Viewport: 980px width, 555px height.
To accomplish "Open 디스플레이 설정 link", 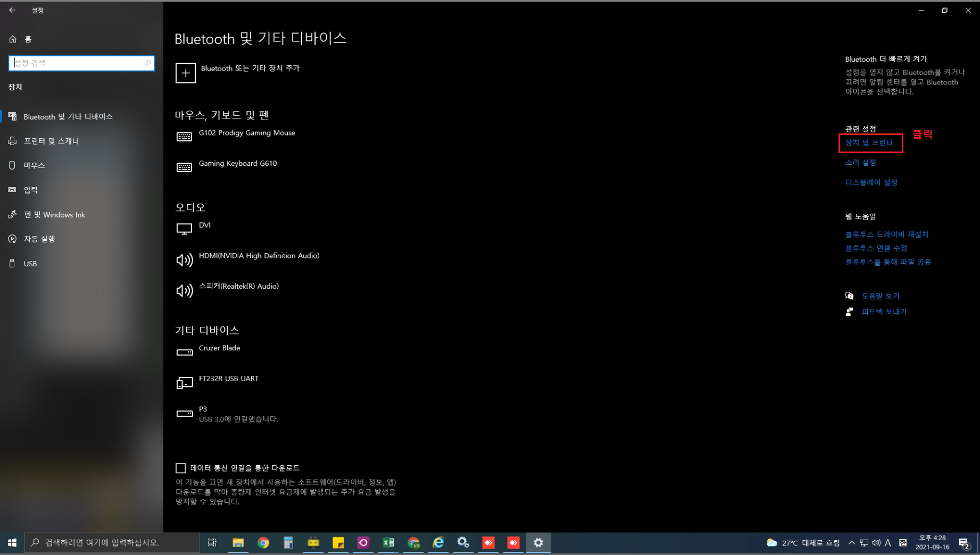I will pos(871,182).
